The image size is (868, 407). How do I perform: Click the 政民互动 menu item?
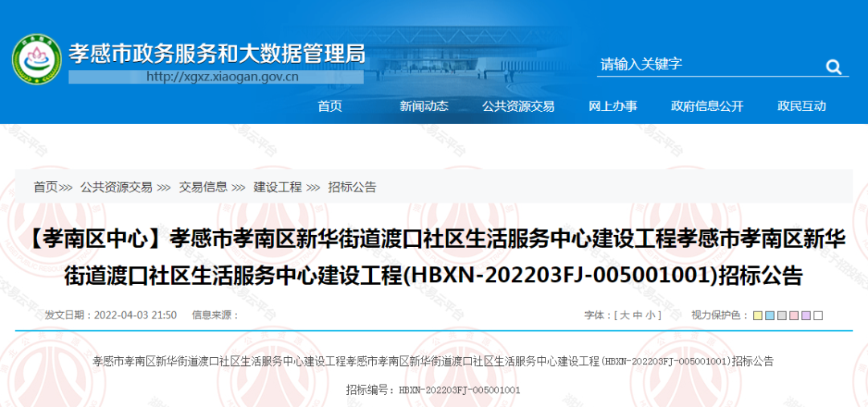click(801, 106)
